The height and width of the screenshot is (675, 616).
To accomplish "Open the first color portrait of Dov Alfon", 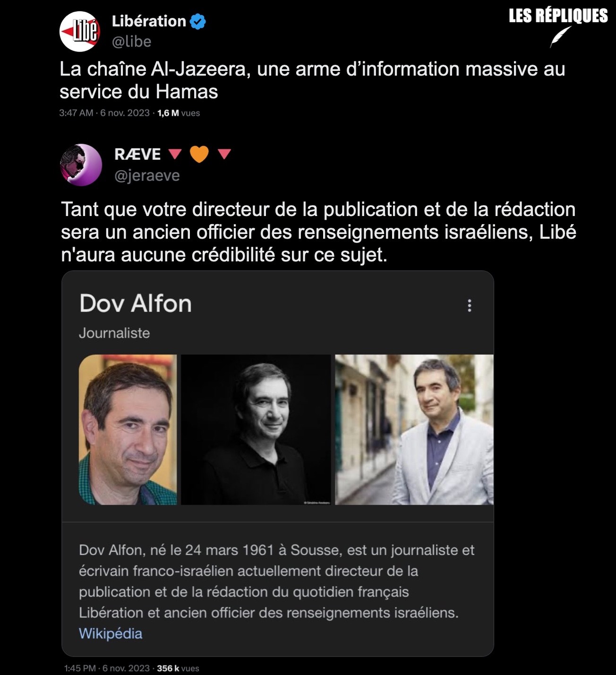I will [128, 430].
